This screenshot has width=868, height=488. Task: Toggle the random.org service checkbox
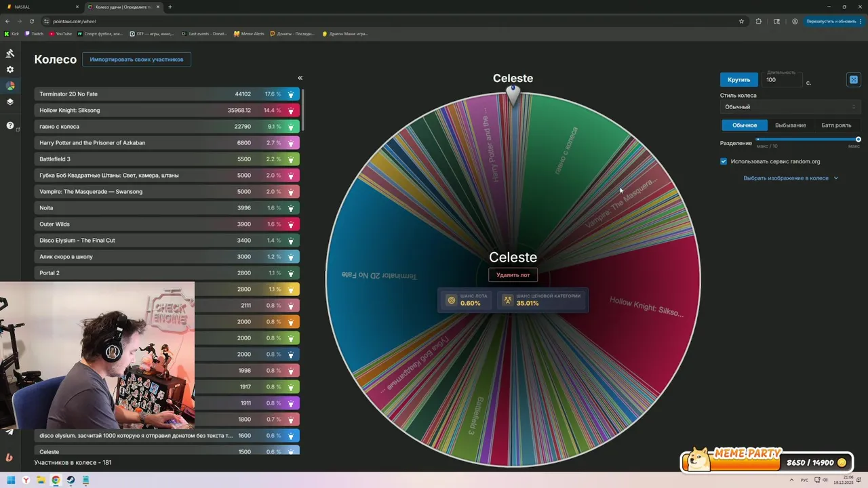(x=724, y=161)
